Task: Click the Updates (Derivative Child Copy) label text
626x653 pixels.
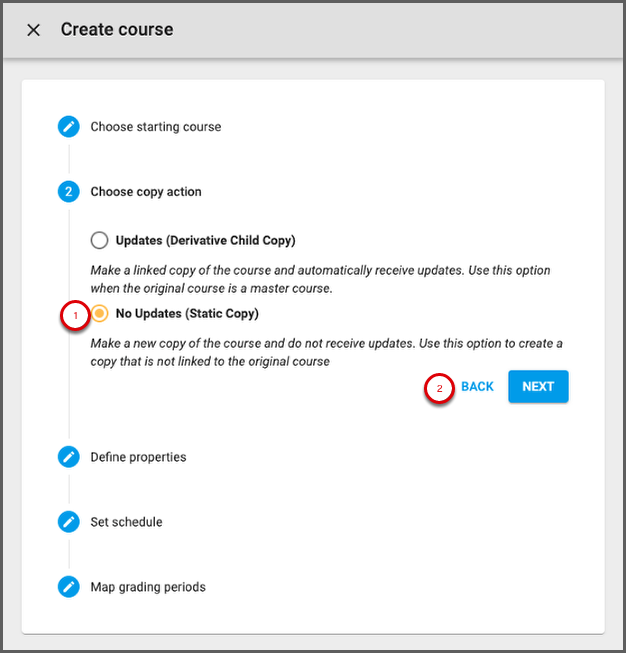Action: (x=205, y=240)
